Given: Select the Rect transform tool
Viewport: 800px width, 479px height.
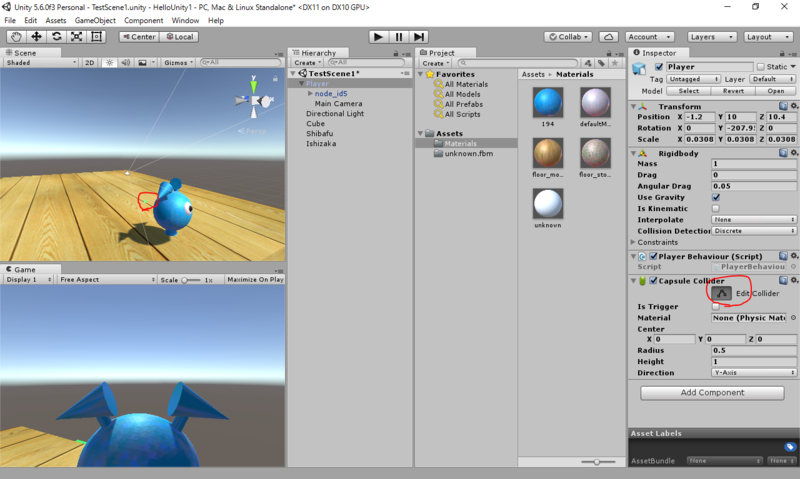Looking at the screenshot, I should point(96,37).
